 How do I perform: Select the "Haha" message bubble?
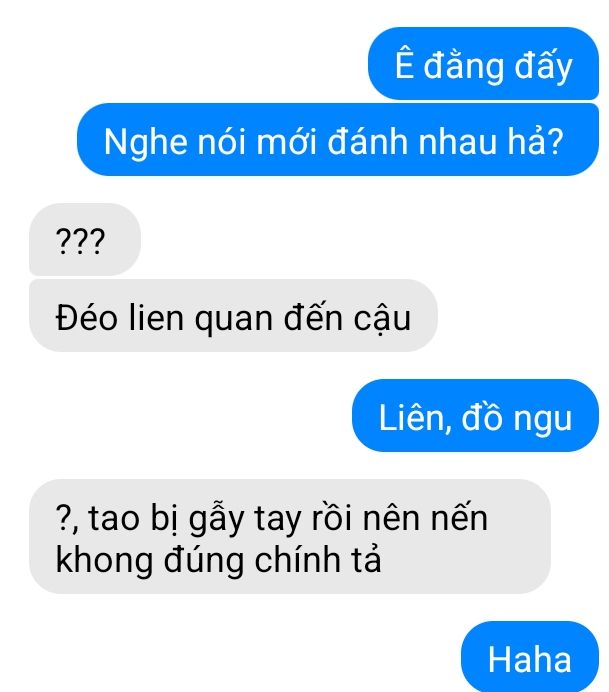point(530,657)
